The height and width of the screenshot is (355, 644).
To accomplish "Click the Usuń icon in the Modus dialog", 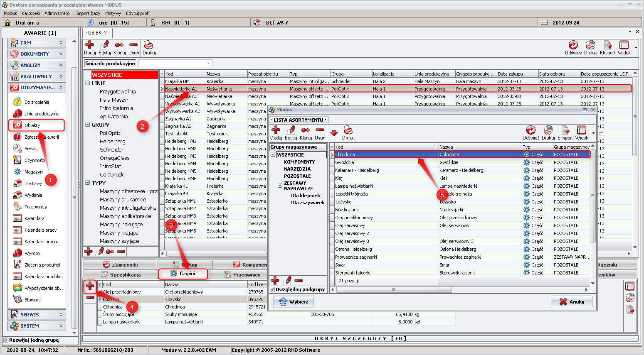I will coord(320,130).
